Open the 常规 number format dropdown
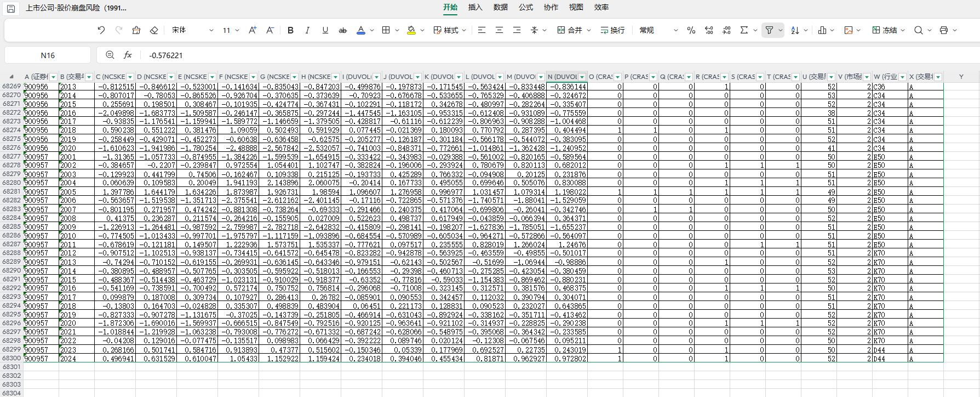Image resolution: width=980 pixels, height=397 pixels. click(x=658, y=30)
